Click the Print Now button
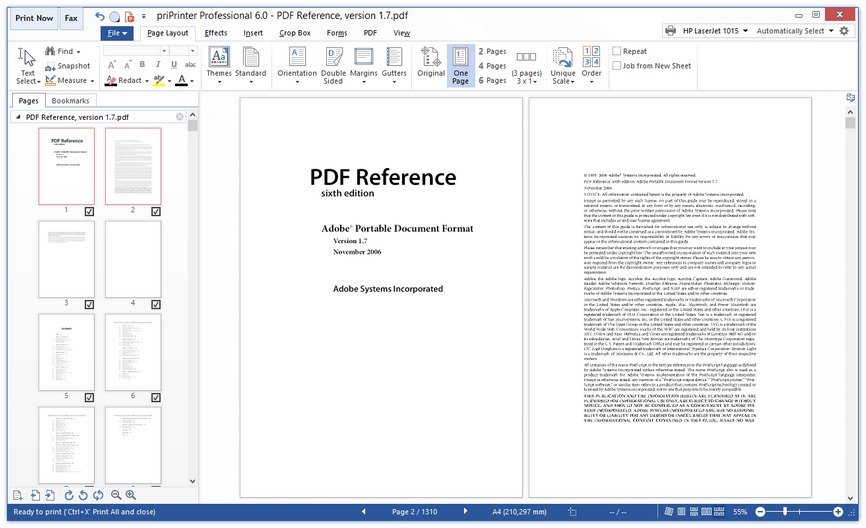 pyautogui.click(x=34, y=18)
